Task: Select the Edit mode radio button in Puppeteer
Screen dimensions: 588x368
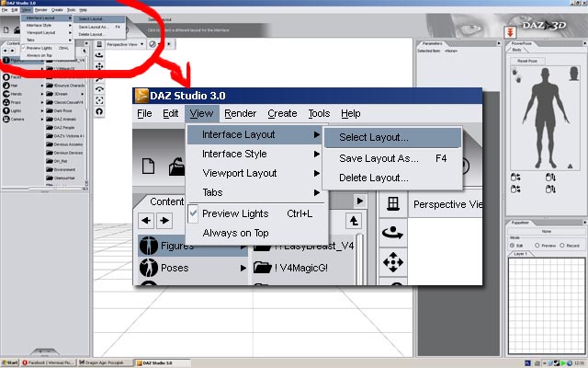Action: coord(512,246)
